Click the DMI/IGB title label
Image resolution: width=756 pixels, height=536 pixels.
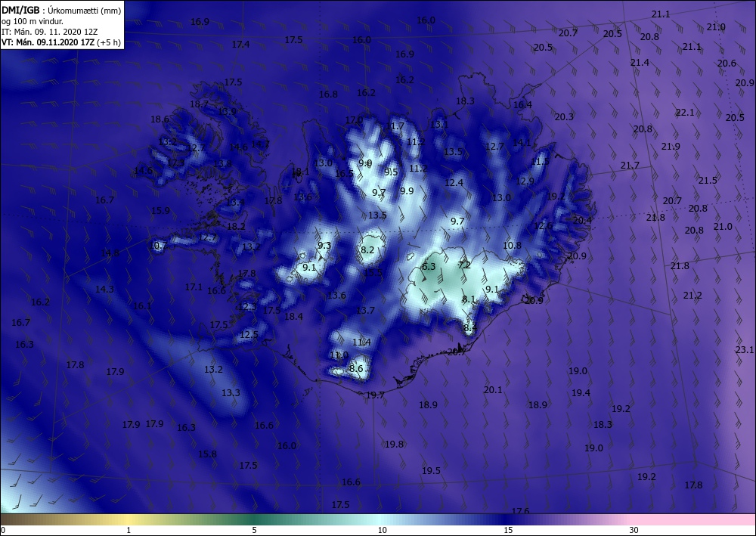tap(20, 10)
